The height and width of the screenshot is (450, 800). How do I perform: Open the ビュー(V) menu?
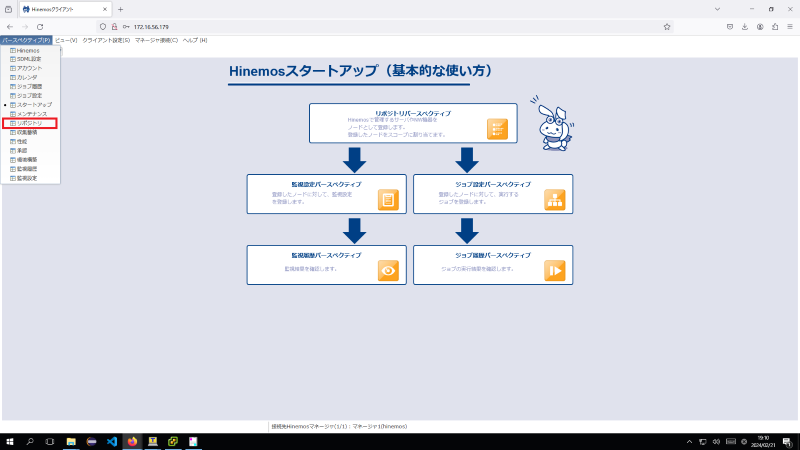[66, 40]
